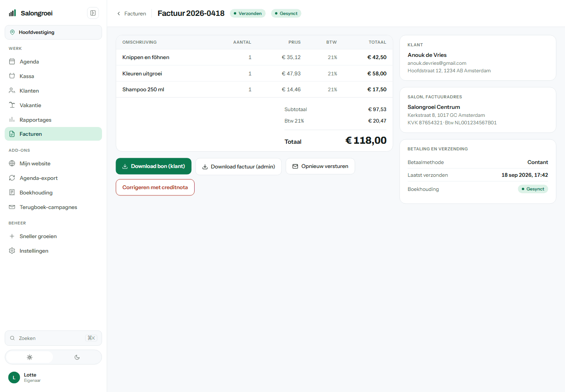
Task: Click customer name Anouk de Vries
Action: click(427, 55)
